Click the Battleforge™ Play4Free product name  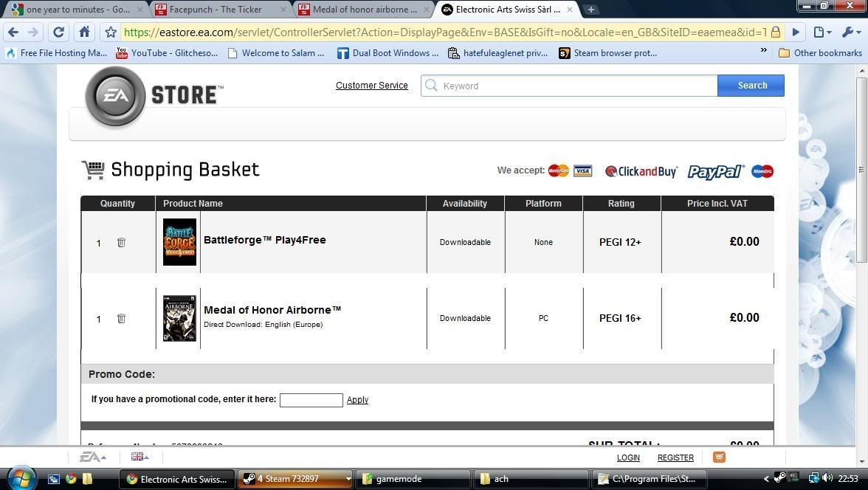(264, 240)
